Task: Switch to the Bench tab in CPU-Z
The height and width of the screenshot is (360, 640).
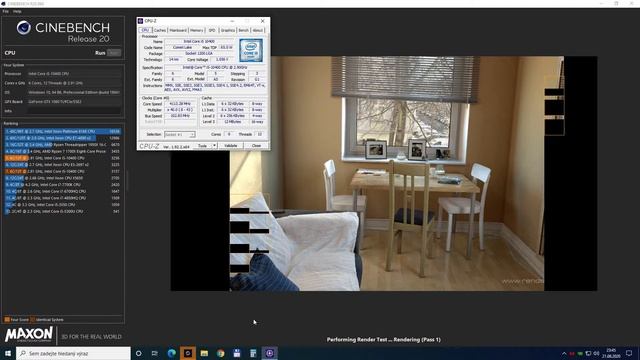Action: (243, 30)
